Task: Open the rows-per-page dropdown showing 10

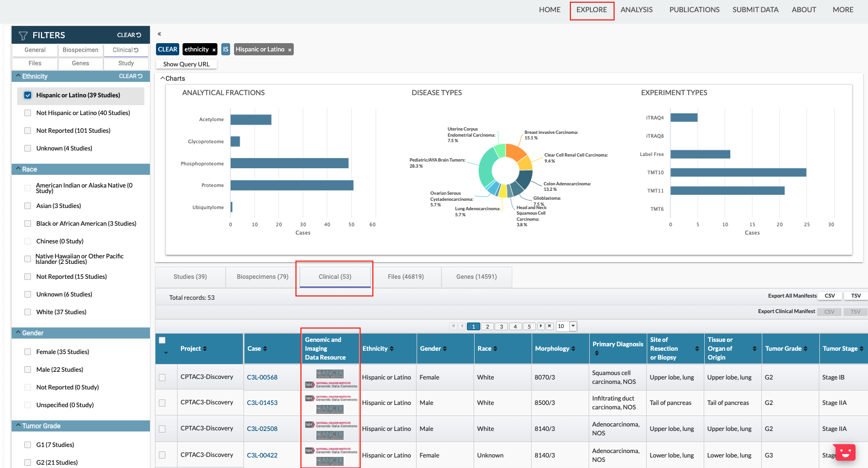Action: [573, 326]
